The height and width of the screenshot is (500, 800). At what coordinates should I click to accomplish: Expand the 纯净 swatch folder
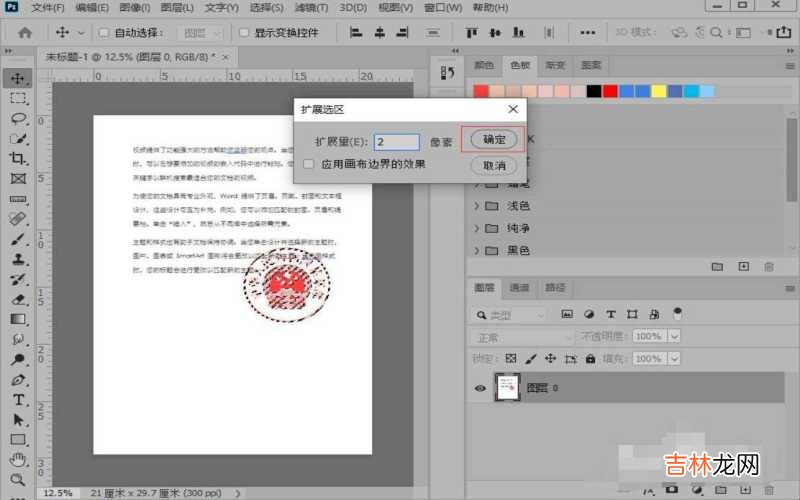tap(476, 228)
